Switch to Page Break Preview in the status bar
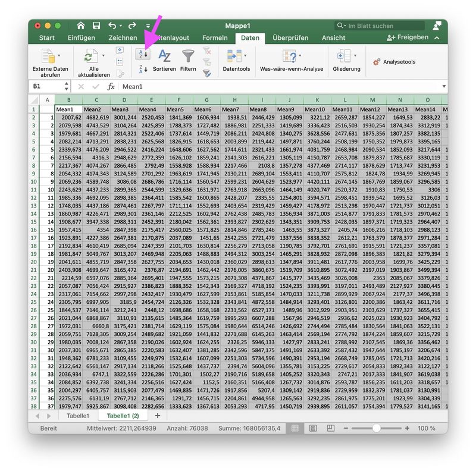 coord(331,428)
